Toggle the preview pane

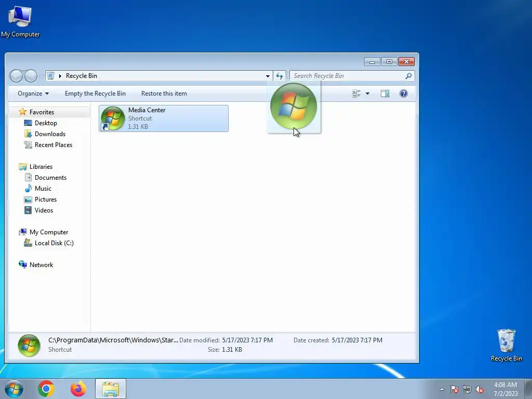coord(385,94)
